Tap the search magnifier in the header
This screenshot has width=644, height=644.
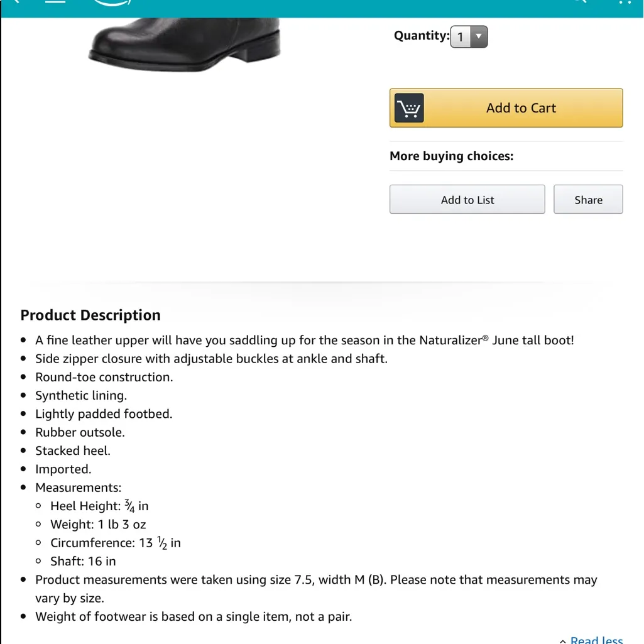(x=579, y=2)
